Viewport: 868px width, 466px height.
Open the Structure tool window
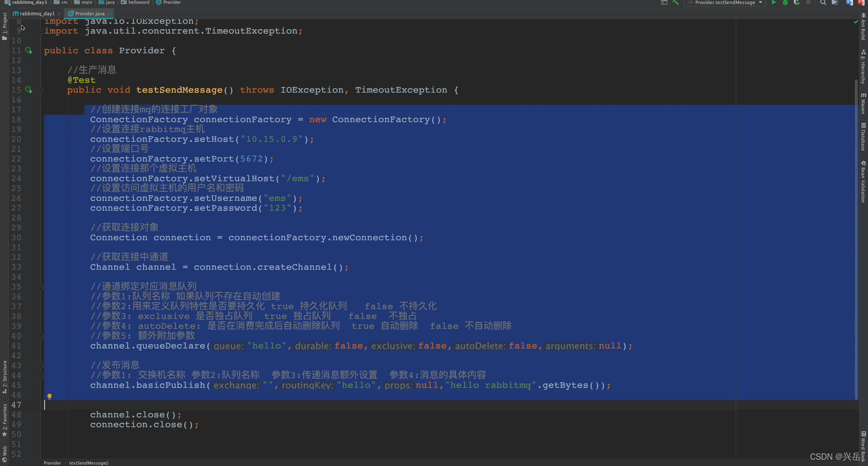coord(5,377)
